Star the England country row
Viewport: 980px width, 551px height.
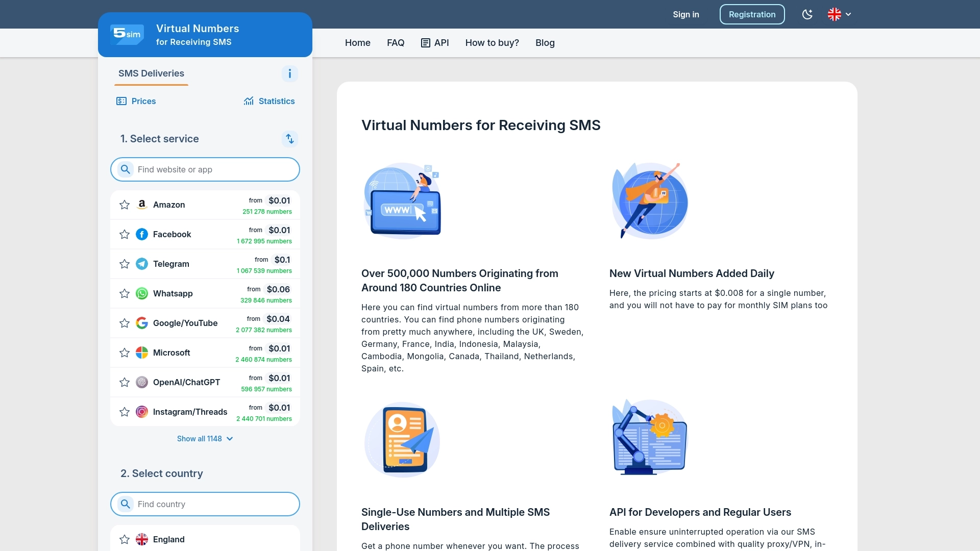click(125, 539)
